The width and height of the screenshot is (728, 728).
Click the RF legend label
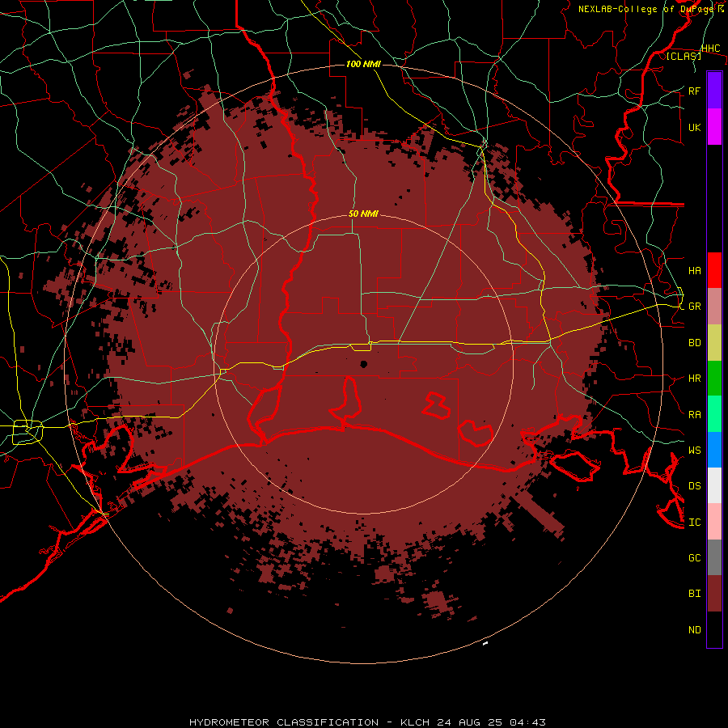[x=694, y=91]
